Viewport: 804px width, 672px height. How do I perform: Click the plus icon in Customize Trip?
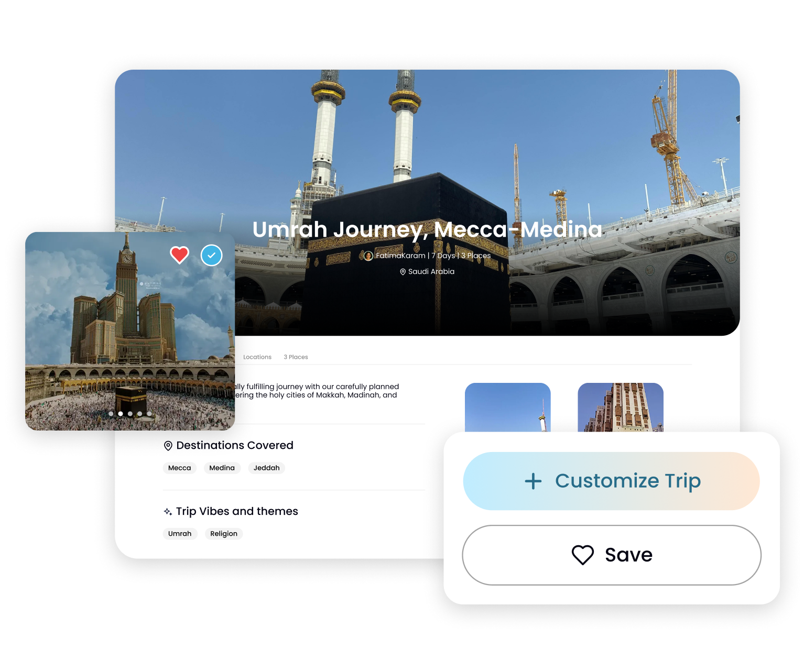(x=533, y=481)
